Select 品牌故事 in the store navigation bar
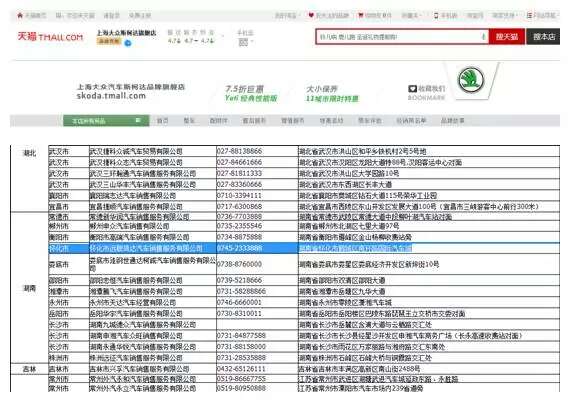The height and width of the screenshot is (402, 570). [x=452, y=121]
